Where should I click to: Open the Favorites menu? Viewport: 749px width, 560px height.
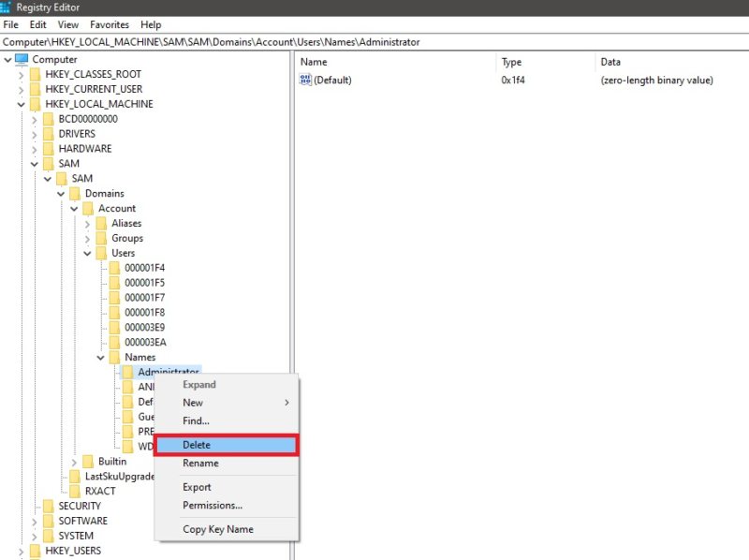pyautogui.click(x=110, y=25)
